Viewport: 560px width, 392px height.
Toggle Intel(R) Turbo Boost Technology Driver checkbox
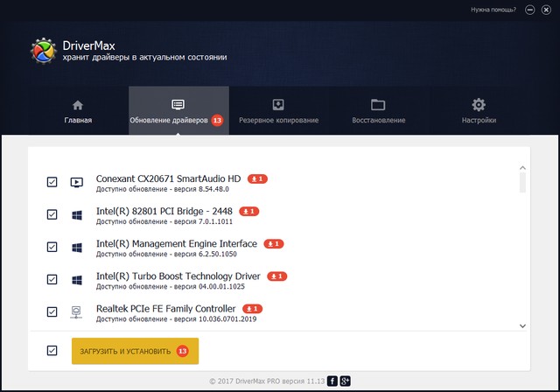point(52,279)
